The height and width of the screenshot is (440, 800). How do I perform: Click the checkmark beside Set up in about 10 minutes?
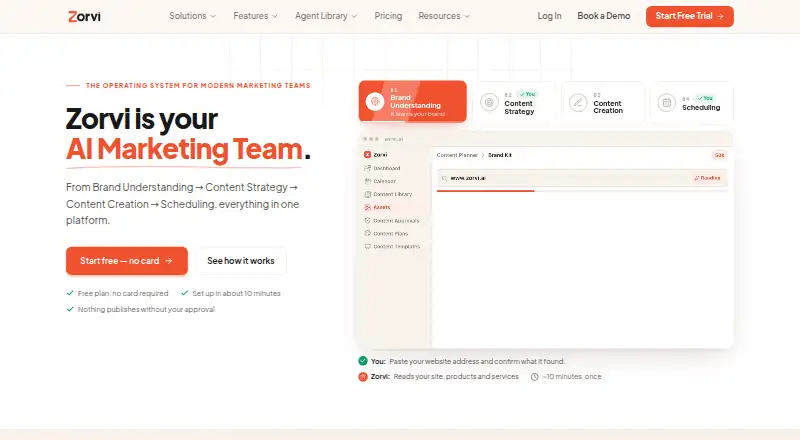point(185,293)
